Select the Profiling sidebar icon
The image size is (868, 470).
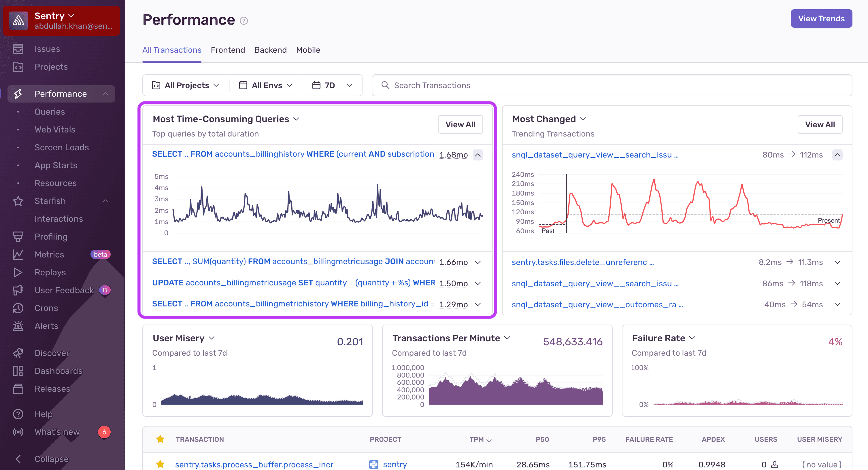tap(18, 237)
